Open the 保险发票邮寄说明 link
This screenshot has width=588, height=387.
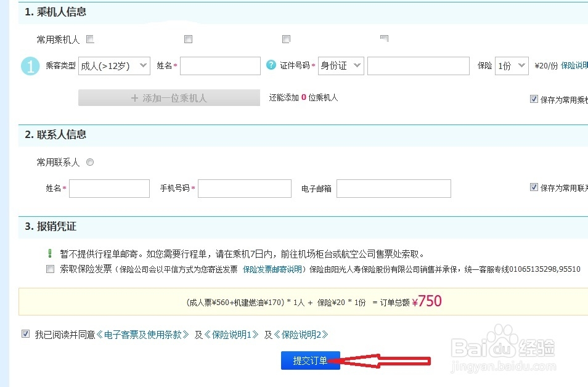pyautogui.click(x=272, y=269)
